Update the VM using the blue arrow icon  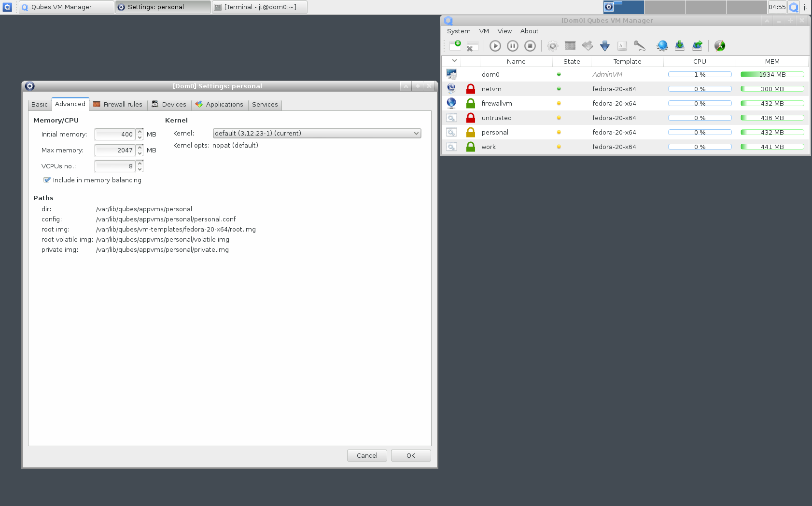tap(605, 45)
